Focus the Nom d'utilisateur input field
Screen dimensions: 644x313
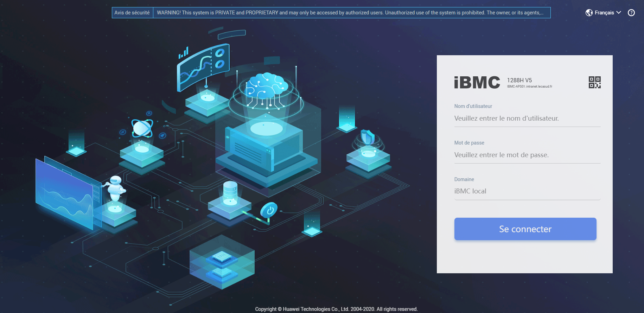(527, 119)
